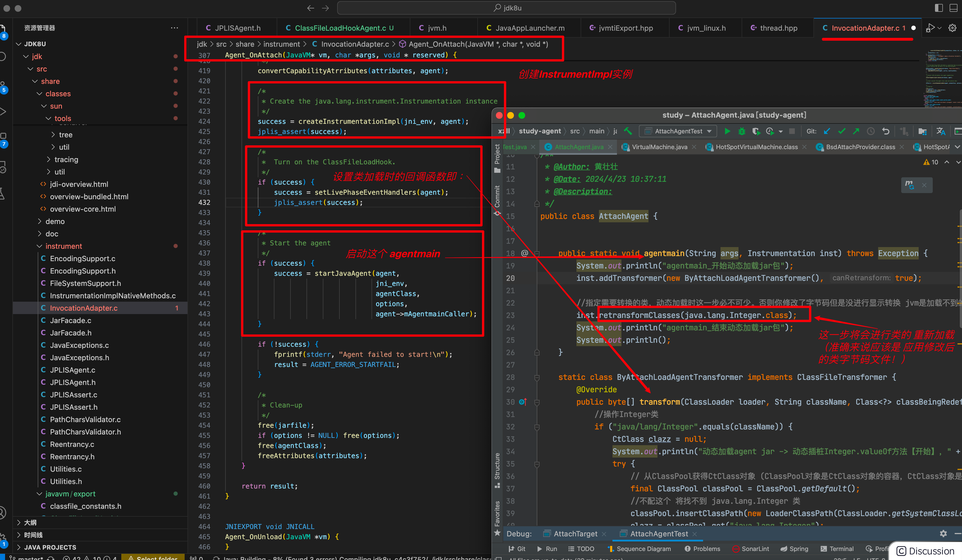The height and width of the screenshot is (560, 962).
Task: Click the run-and-debug icon in VS Code tab bar
Action: [930, 28]
